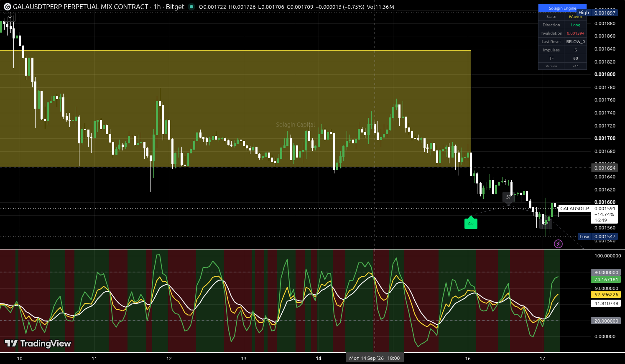The image size is (625, 364).
Task: Click the Version value v15
Action: (x=575, y=66)
